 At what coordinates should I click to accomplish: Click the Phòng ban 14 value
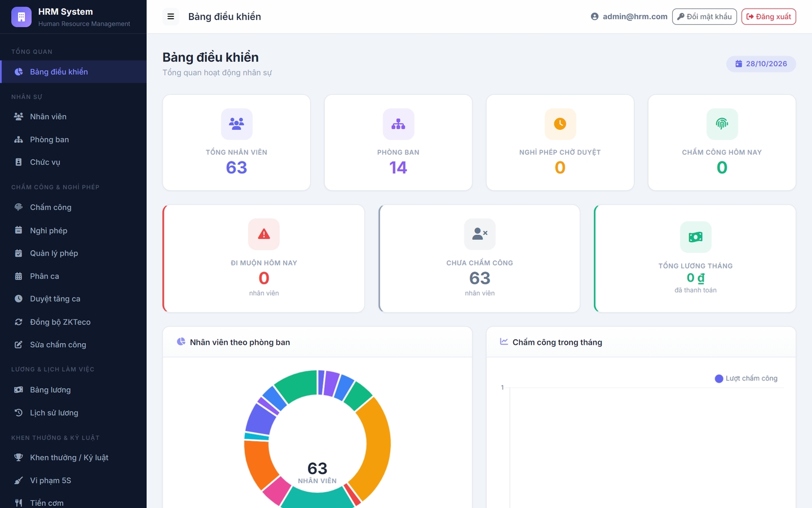[399, 168]
